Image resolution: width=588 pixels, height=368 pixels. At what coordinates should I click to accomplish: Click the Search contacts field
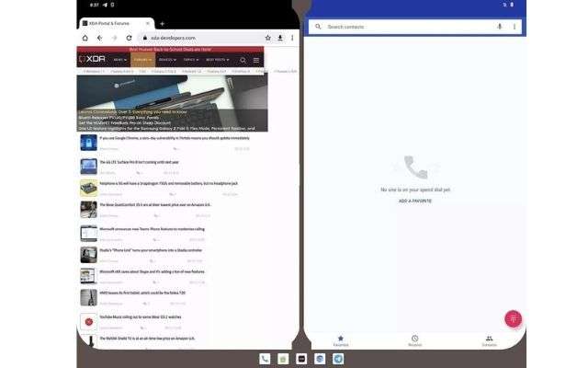click(414, 27)
